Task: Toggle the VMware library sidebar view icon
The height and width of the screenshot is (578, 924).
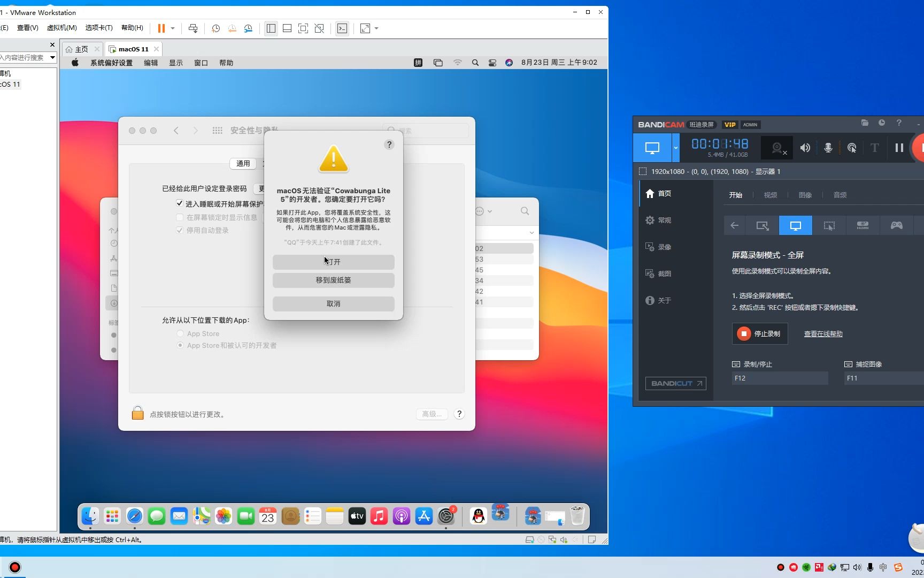Action: coord(271,28)
